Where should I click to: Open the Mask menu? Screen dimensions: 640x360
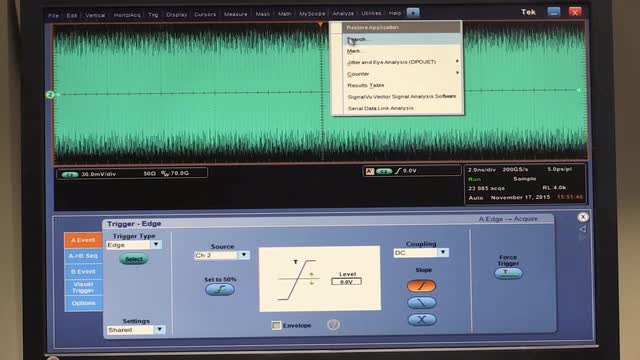[262, 14]
